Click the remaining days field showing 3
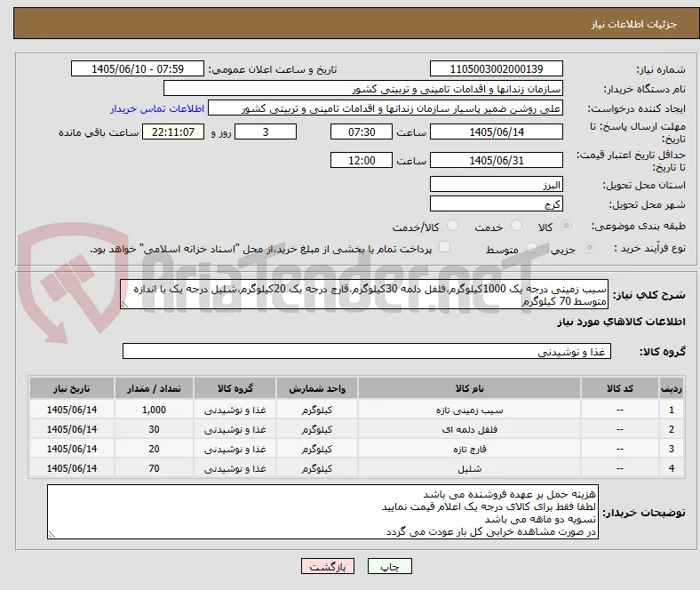 tap(266, 132)
